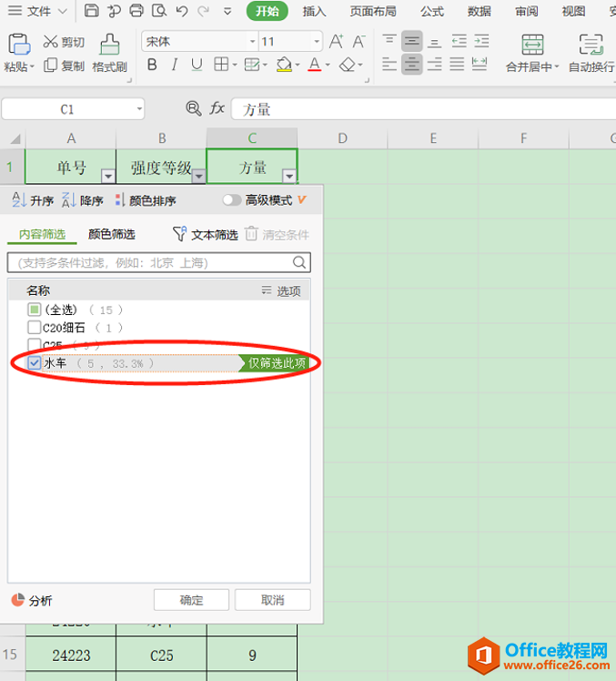Increase font size with larger A icon

click(336, 42)
